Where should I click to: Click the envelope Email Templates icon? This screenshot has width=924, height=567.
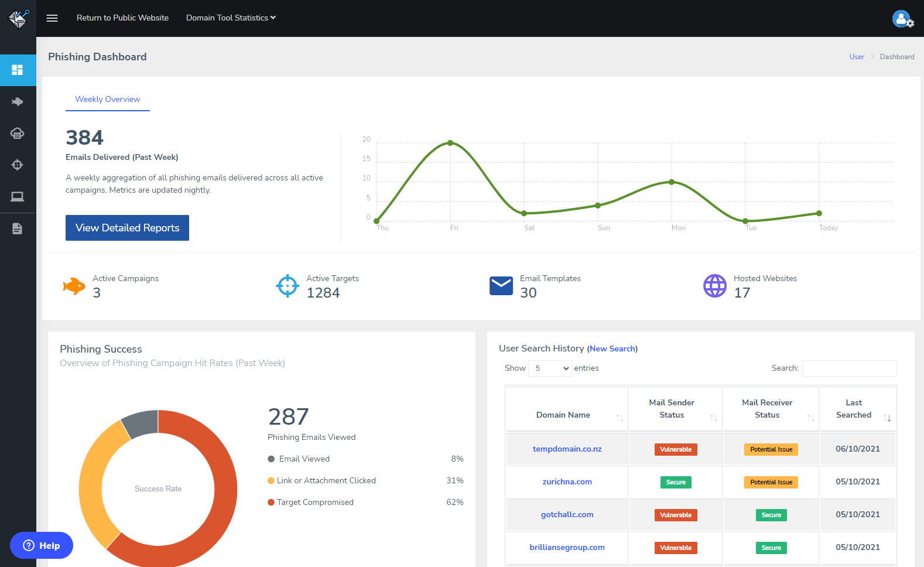tap(501, 286)
